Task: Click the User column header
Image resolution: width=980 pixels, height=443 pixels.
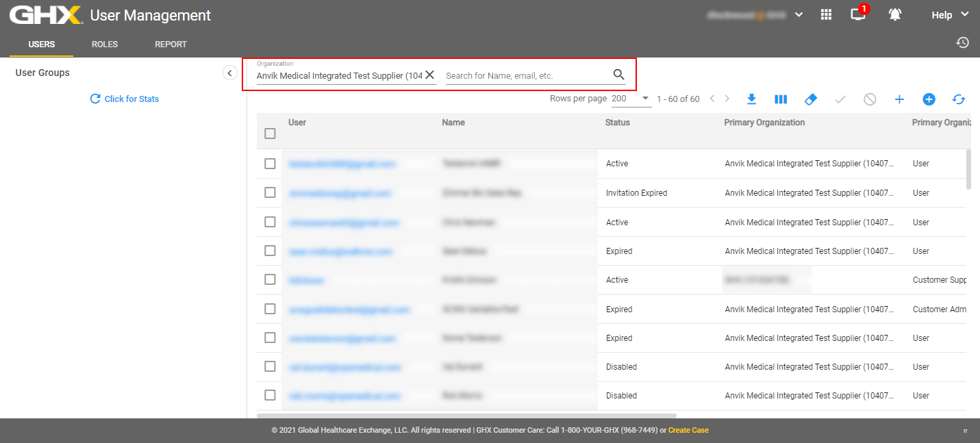Action: (297, 123)
